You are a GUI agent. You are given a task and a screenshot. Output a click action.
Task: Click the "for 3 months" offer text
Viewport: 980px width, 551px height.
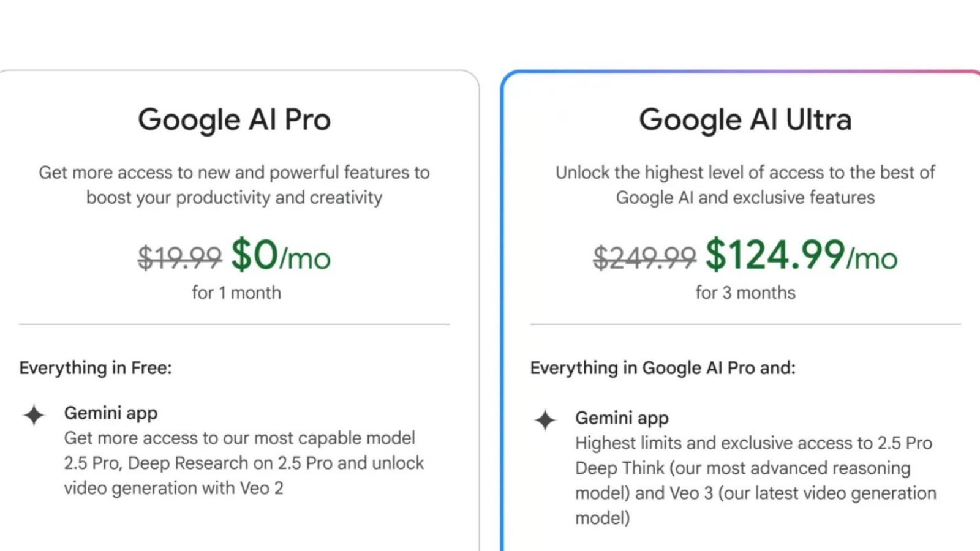[x=745, y=293]
